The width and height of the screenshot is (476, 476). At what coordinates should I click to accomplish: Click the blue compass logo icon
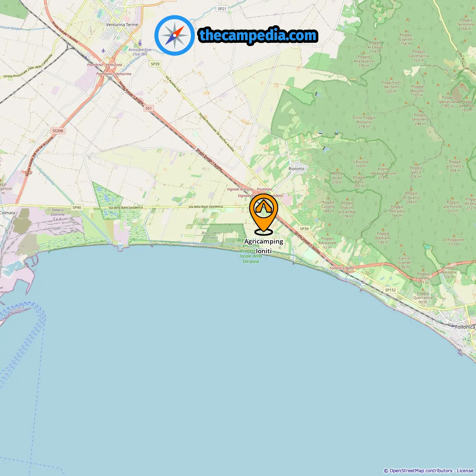click(174, 35)
